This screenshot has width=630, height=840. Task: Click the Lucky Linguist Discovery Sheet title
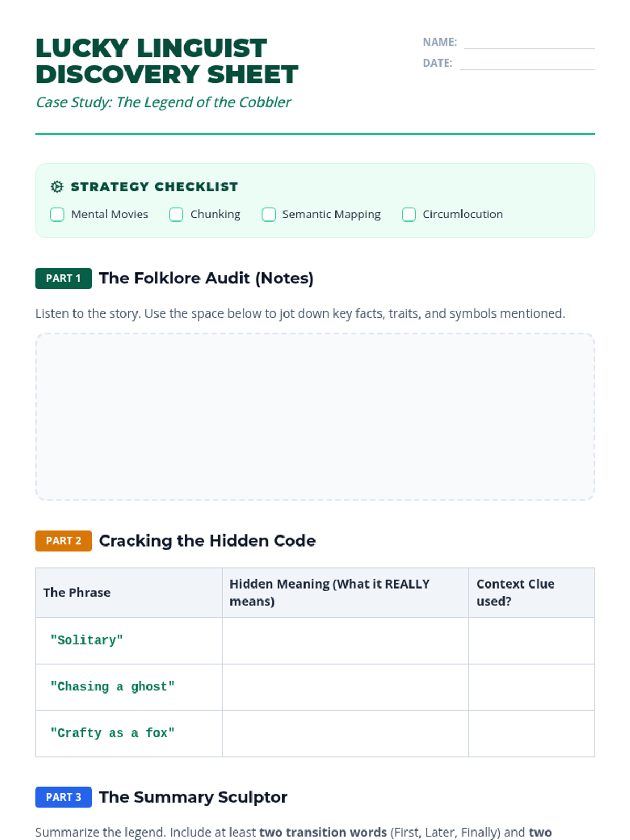[x=167, y=61]
